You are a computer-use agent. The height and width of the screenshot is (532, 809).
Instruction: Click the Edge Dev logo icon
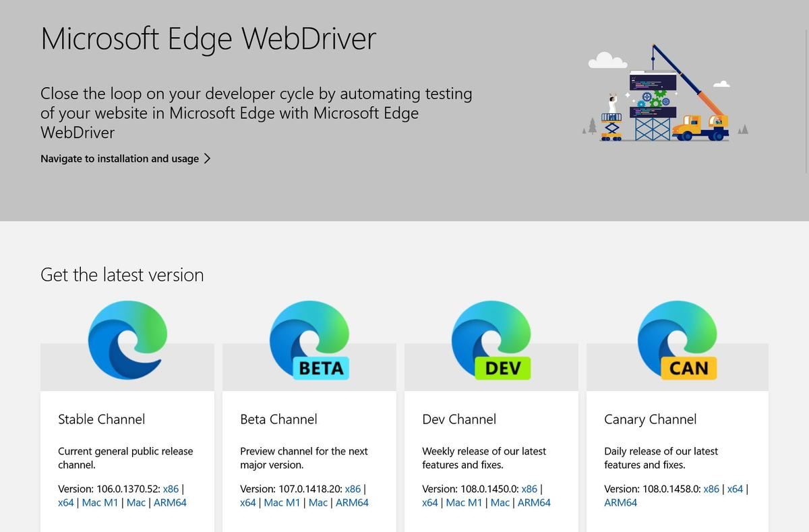(x=491, y=340)
